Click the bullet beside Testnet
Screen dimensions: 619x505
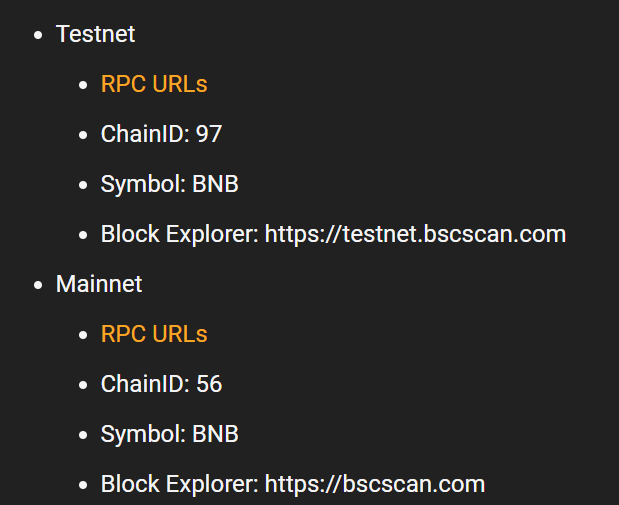pyautogui.click(x=38, y=36)
